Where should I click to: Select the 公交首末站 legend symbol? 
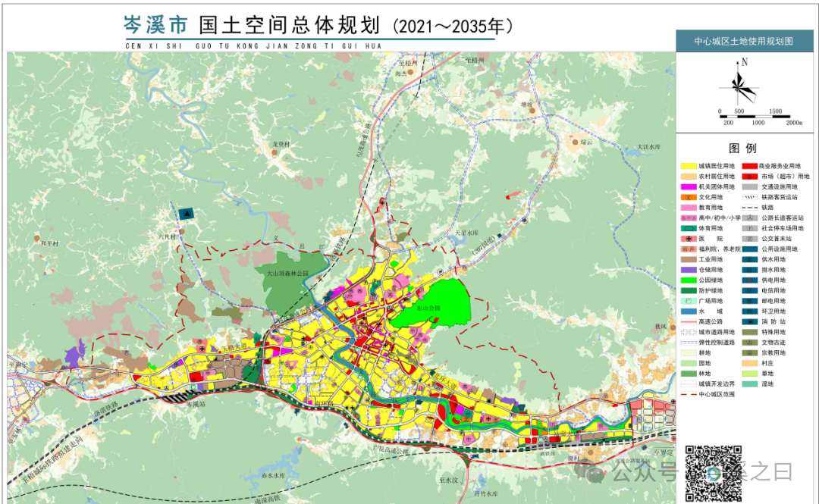pyautogui.click(x=750, y=239)
